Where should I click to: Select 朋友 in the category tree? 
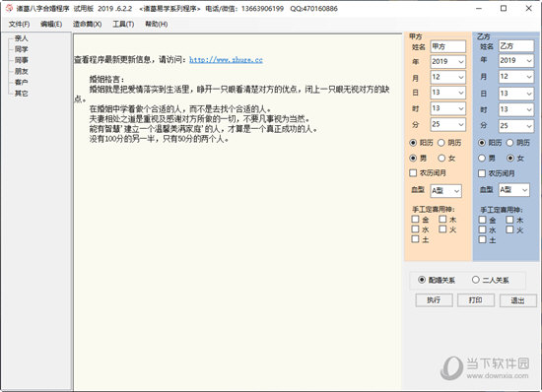click(21, 72)
